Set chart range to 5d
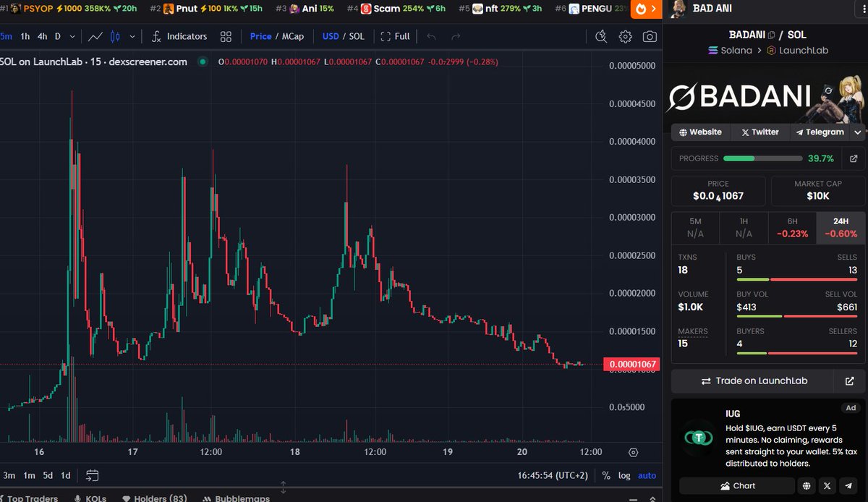The width and height of the screenshot is (868, 502). click(x=48, y=475)
